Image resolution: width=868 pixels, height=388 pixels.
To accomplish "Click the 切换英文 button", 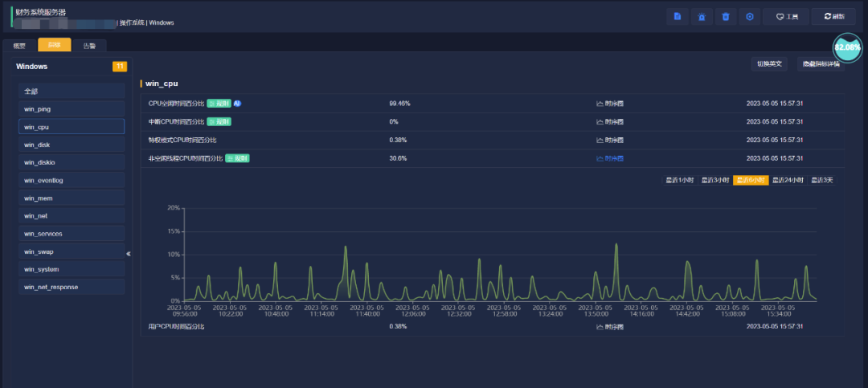I will [x=769, y=64].
